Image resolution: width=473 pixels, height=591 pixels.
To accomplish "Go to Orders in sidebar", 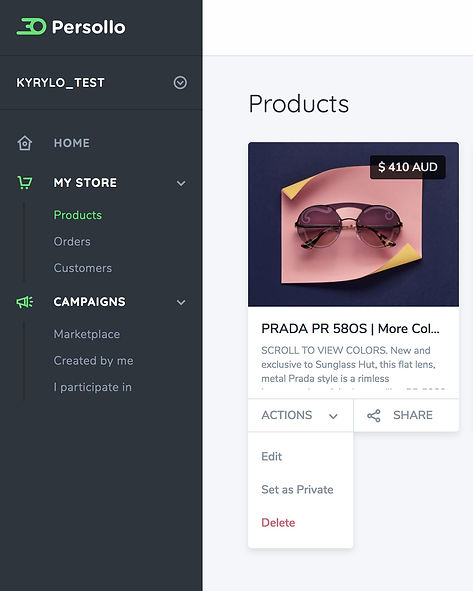I will click(x=72, y=241).
